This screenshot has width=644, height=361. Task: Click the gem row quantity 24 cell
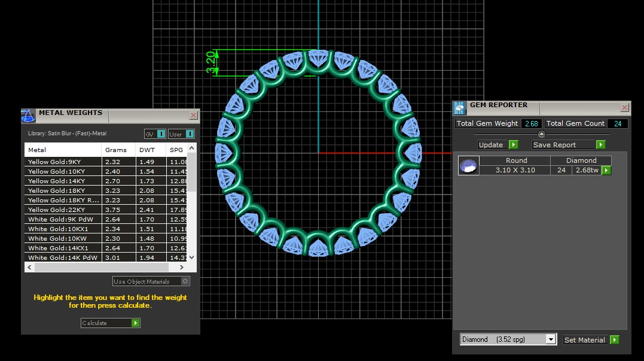pos(561,170)
